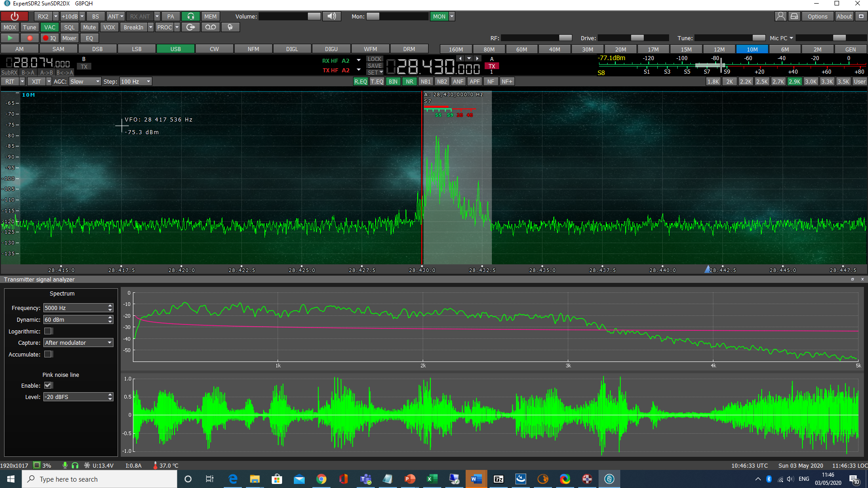Adjust the Drive level slider
This screenshot has width=868, height=488.
point(637,38)
